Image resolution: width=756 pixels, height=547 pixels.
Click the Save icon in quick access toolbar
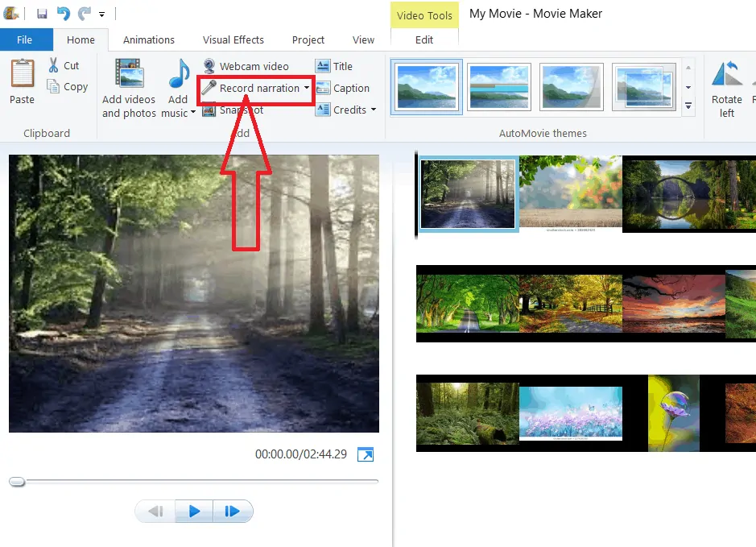(42, 14)
